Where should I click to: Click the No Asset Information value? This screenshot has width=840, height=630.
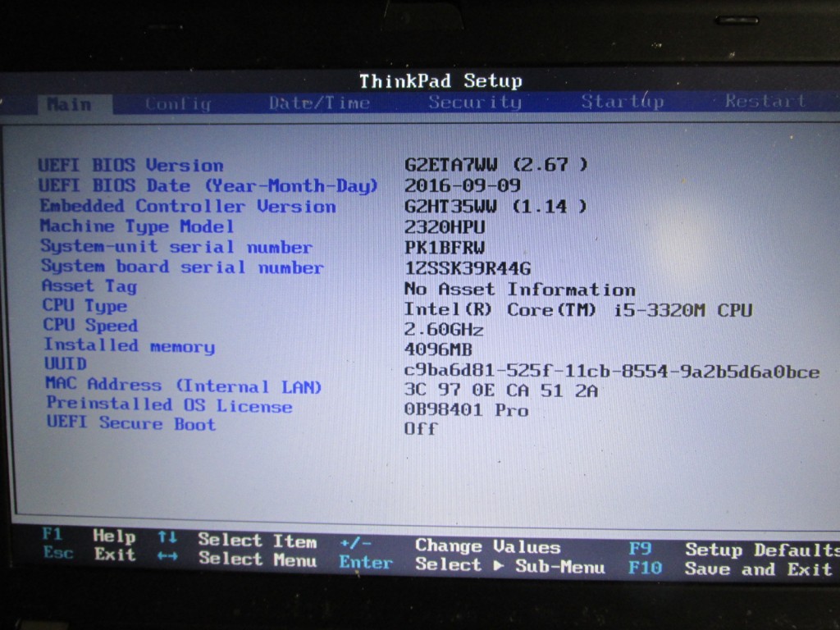519,290
